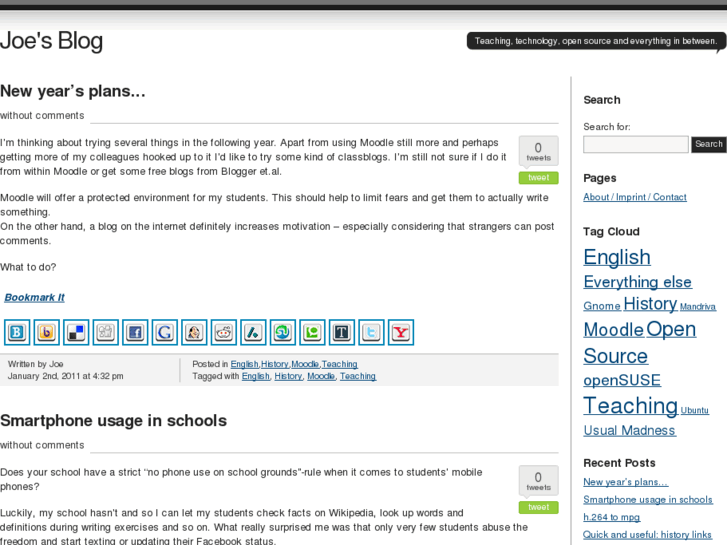
Task: Share the post on StumbleUpon
Action: tap(283, 332)
